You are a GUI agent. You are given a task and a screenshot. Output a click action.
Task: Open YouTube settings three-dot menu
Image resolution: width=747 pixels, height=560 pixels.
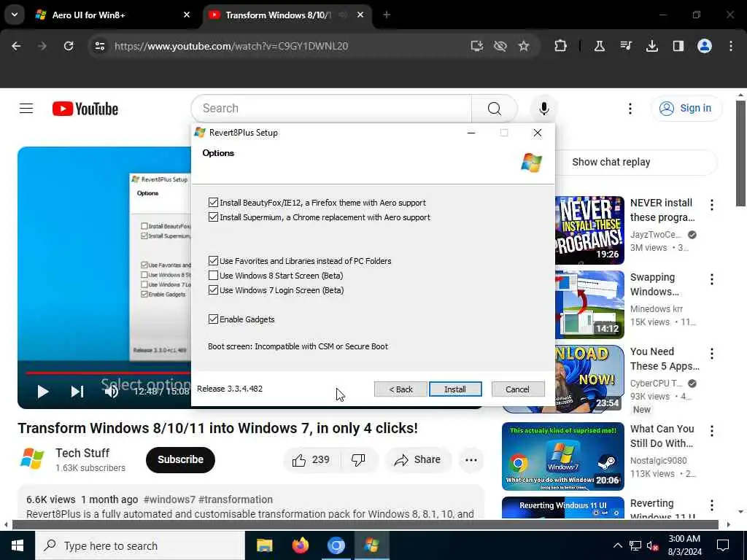[x=630, y=109]
